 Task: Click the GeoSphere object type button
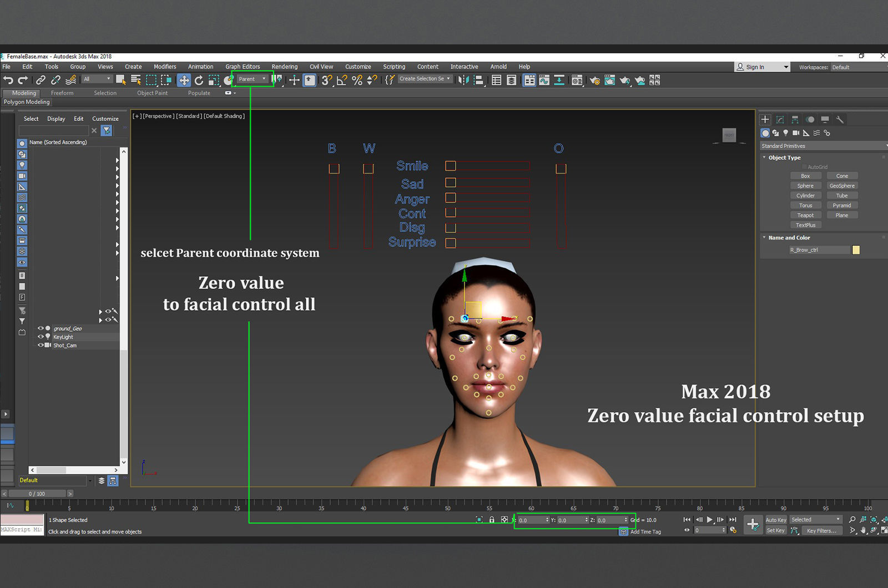[842, 186]
